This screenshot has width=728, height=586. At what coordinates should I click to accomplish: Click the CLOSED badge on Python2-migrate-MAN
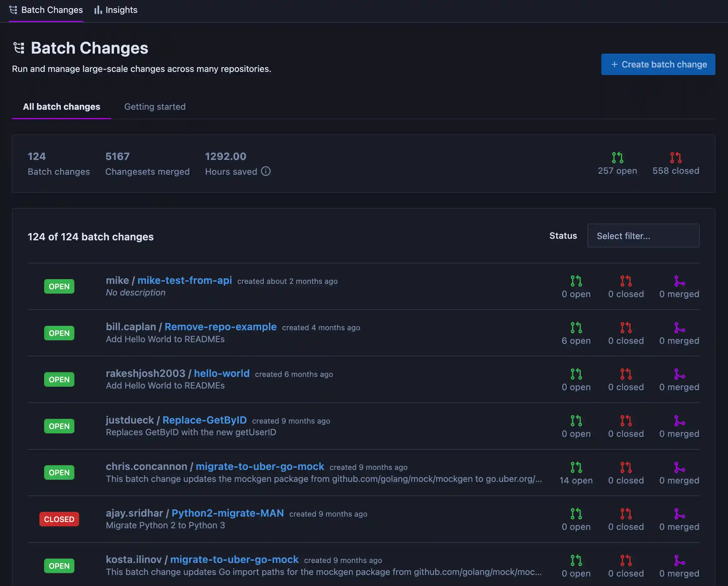(59, 519)
